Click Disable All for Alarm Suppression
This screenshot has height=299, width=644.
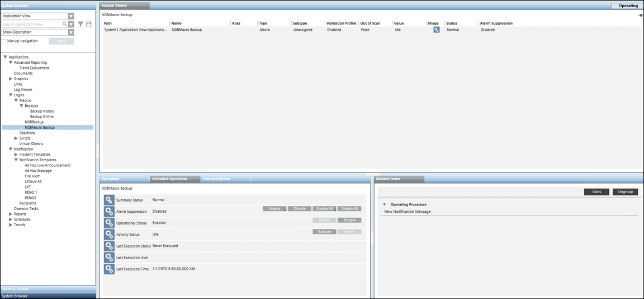tap(349, 208)
